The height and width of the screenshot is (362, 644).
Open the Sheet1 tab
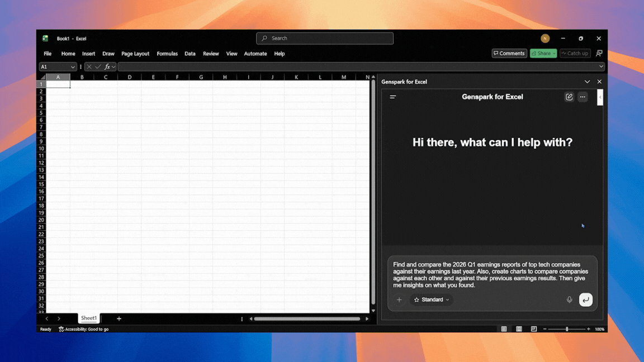point(89,318)
